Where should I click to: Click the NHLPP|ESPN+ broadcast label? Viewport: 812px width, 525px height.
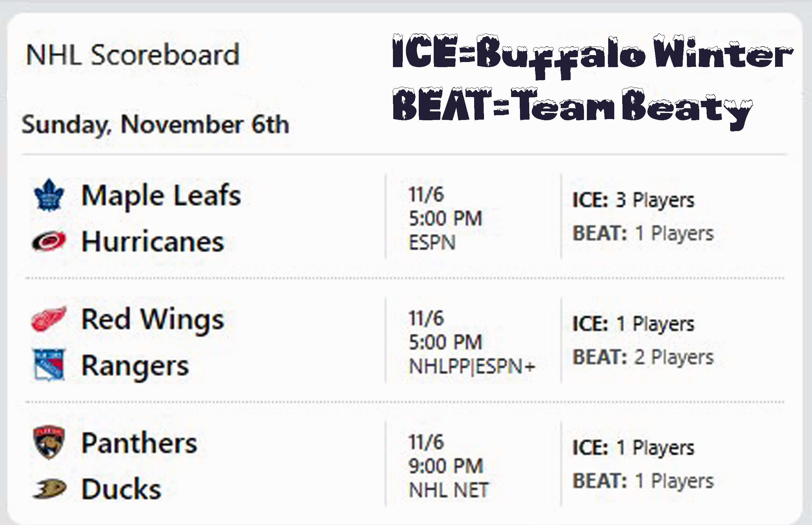click(472, 367)
